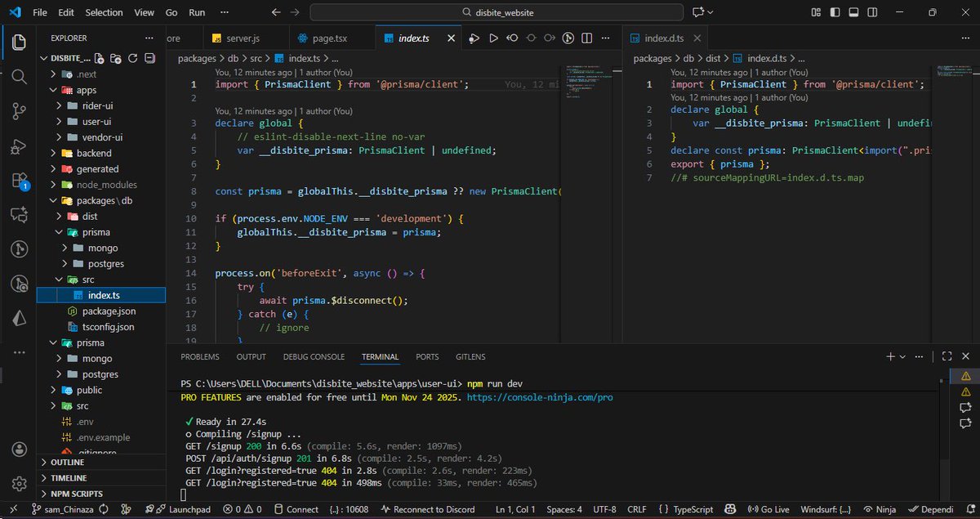Click Spaces: 4 in status bar
This screenshot has width=980, height=519.
click(x=564, y=509)
